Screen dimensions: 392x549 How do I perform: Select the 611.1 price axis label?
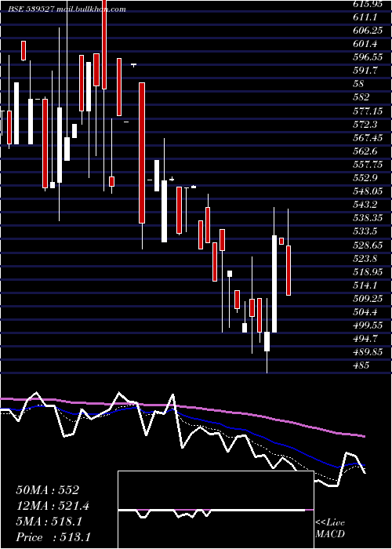(x=366, y=16)
